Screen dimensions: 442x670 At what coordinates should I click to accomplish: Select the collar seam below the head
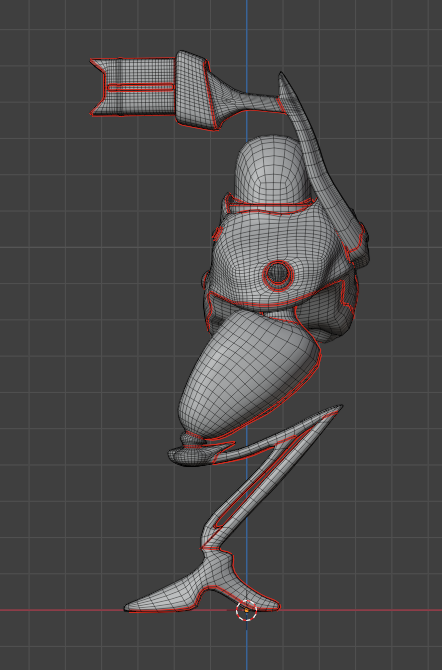click(x=269, y=207)
